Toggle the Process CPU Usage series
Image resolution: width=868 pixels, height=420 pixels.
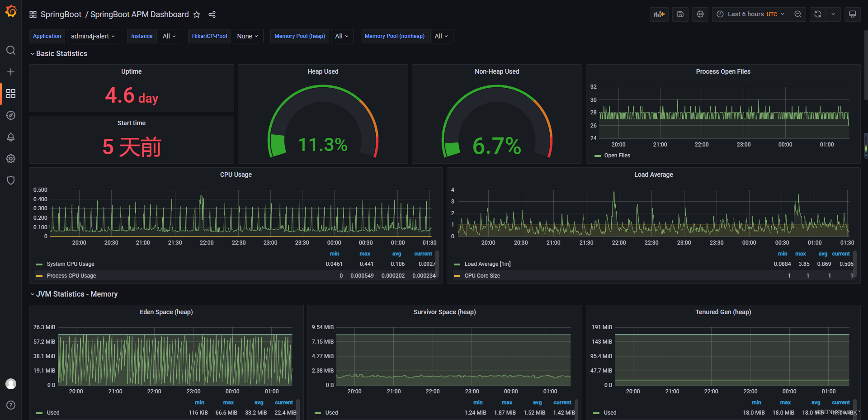pyautogui.click(x=71, y=276)
